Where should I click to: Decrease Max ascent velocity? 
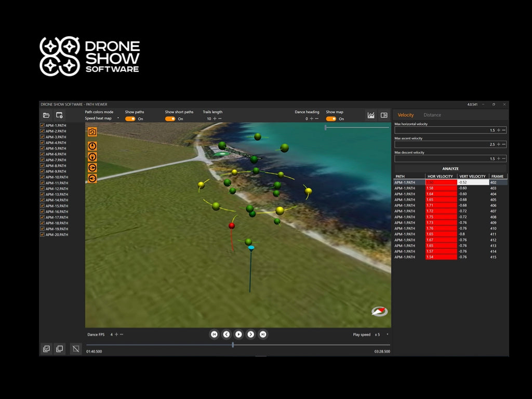point(504,144)
